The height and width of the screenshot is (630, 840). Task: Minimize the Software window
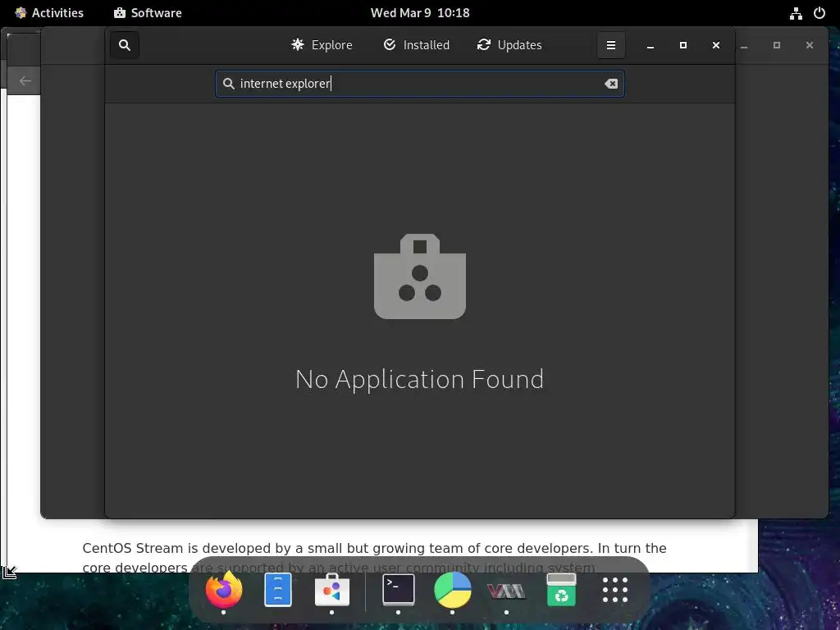(651, 46)
